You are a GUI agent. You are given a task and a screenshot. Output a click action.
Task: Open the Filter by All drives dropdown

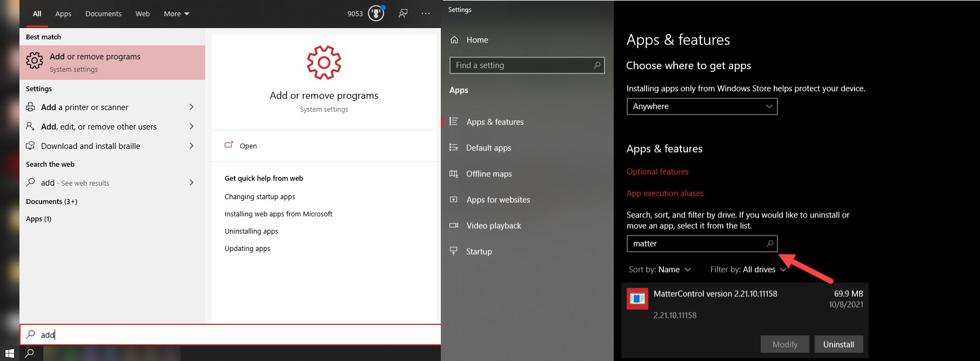point(748,269)
